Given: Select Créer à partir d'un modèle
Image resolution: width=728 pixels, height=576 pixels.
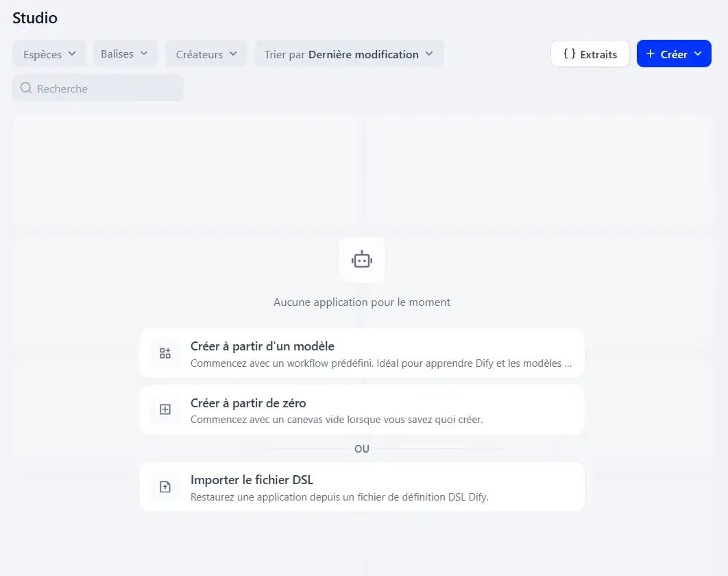Looking at the screenshot, I should pos(362,353).
